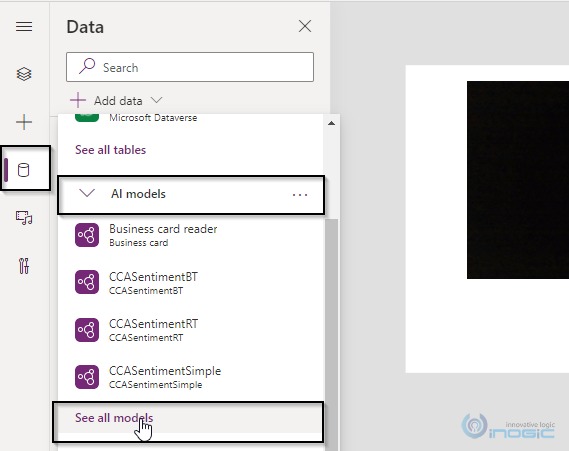The image size is (569, 451).
Task: Expand the Add data chevron
Action: click(156, 100)
